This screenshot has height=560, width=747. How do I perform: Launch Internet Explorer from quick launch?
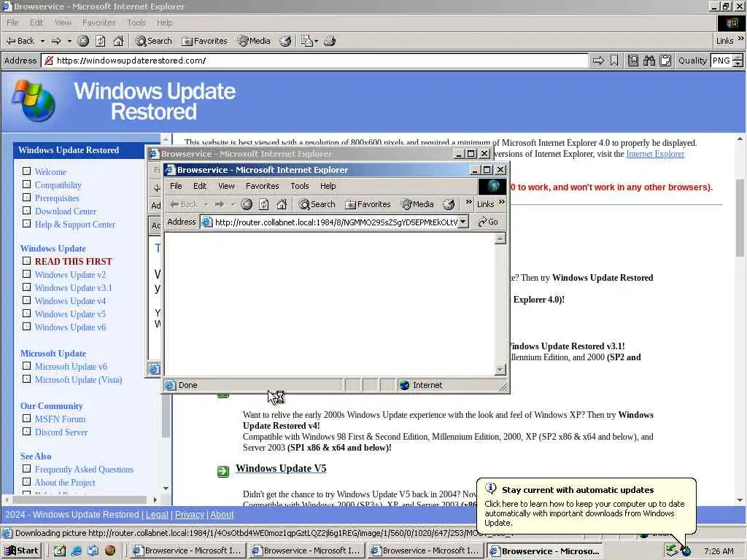[76, 551]
